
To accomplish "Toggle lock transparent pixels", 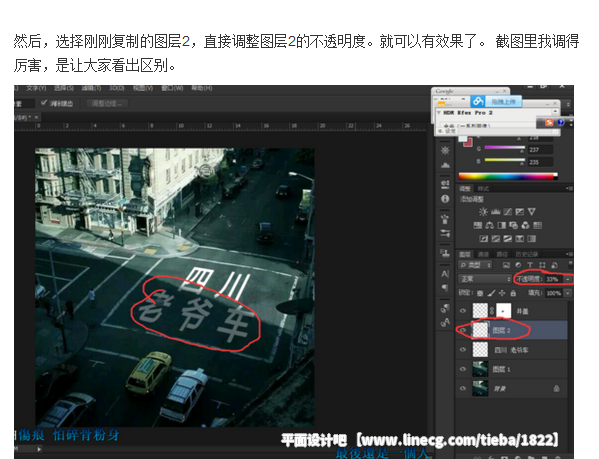I will pyautogui.click(x=480, y=293).
